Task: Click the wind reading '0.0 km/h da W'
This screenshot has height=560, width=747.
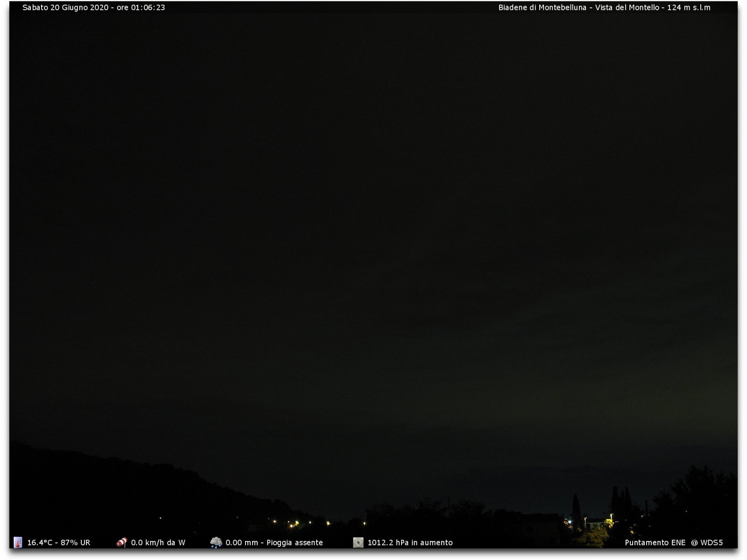Action: click(x=158, y=543)
